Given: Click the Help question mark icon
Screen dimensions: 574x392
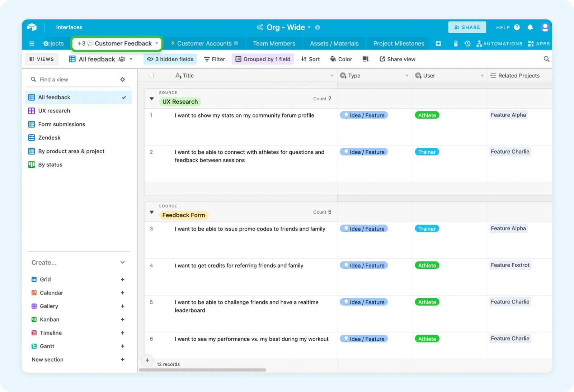Looking at the screenshot, I should pyautogui.click(x=517, y=27).
